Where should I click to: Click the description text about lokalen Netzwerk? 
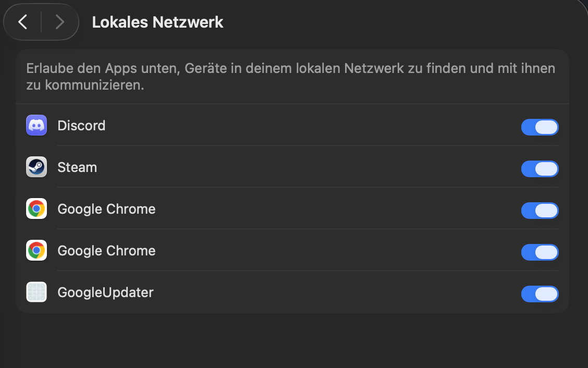(291, 77)
